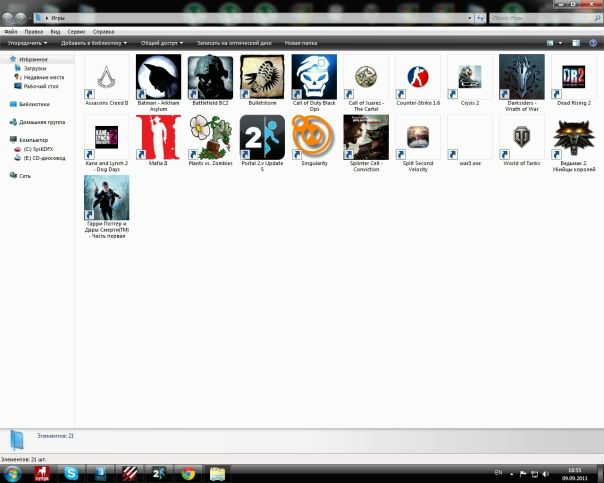The image size is (604, 483).
Task: Select the Dead Rising 2 icon
Action: (x=574, y=77)
